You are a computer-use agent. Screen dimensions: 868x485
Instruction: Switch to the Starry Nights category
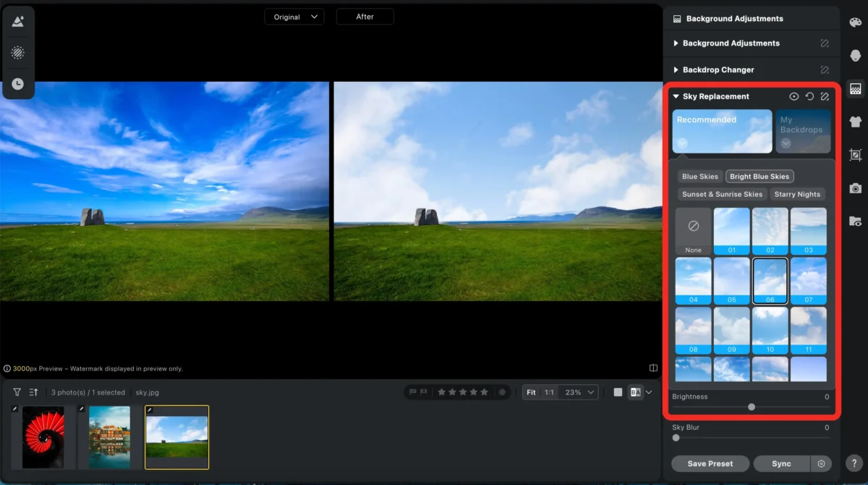pyautogui.click(x=797, y=194)
